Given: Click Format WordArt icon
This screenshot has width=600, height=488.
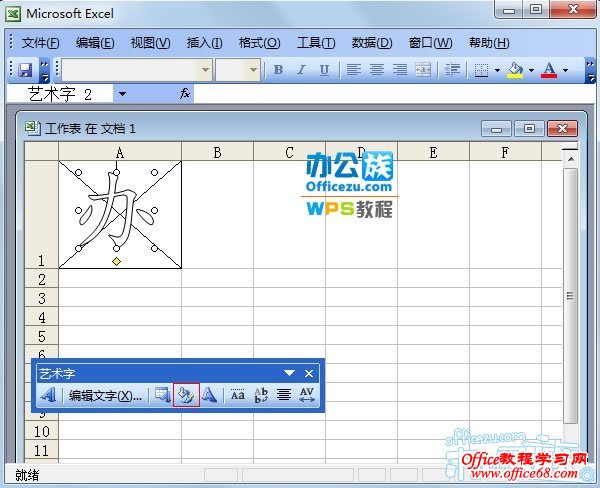Looking at the screenshot, I should tap(186, 395).
